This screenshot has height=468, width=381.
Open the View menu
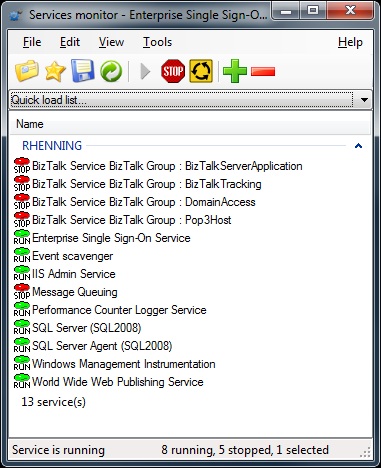point(111,42)
